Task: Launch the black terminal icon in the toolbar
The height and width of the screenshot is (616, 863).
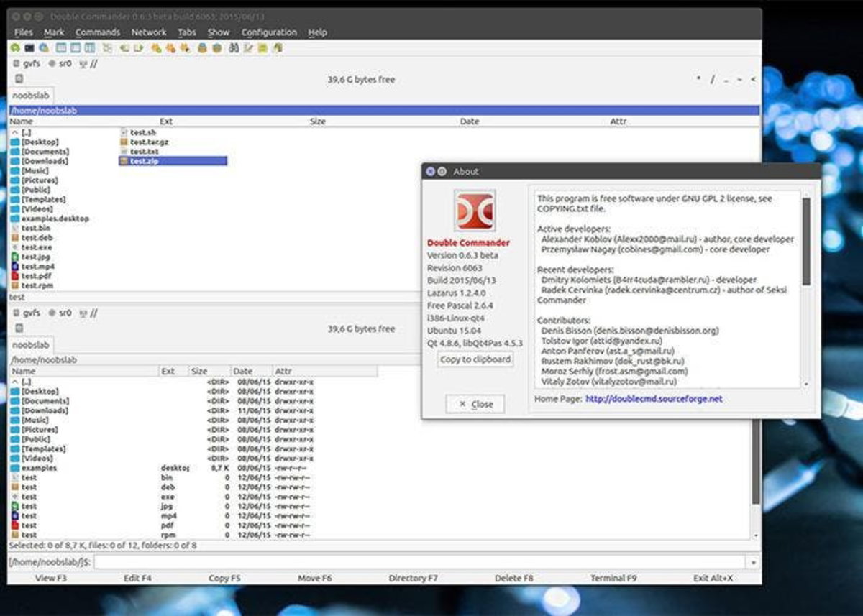Action: (x=29, y=47)
